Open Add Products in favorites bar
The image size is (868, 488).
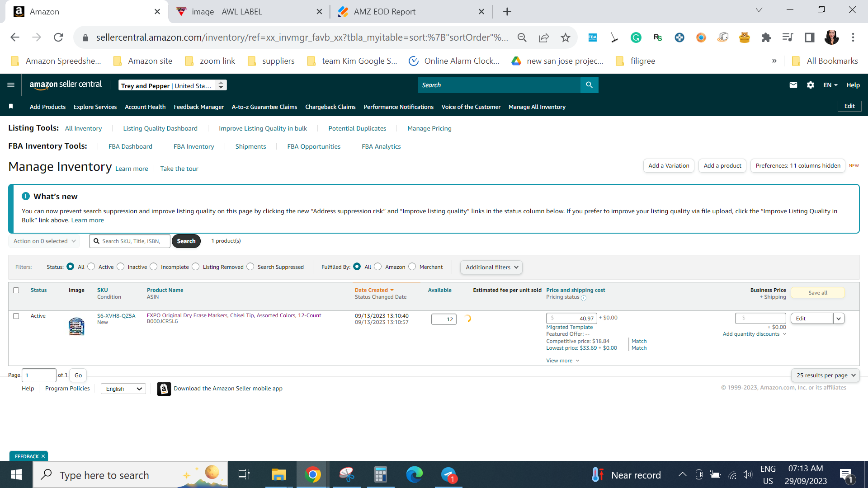point(47,107)
